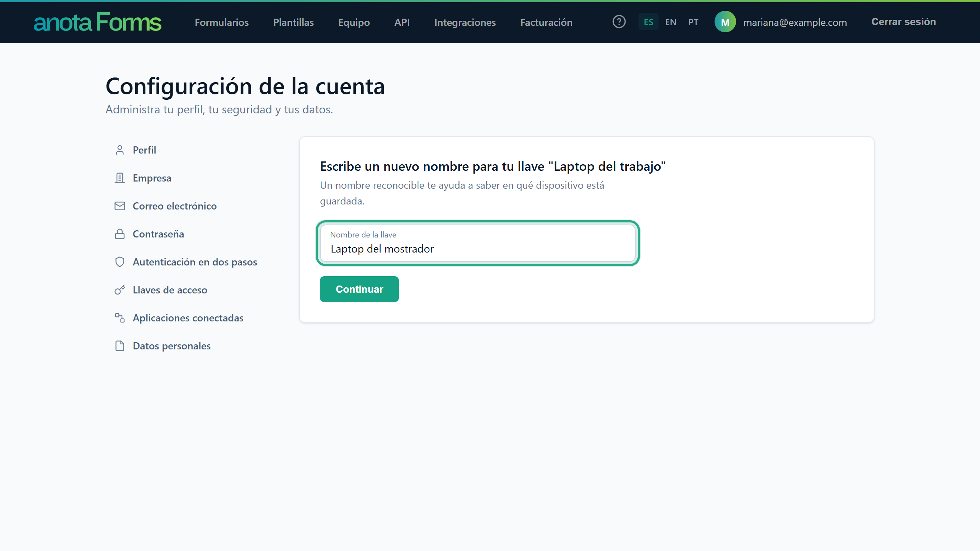Viewport: 980px width, 551px height.
Task: Open Datos personales settings
Action: point(171,346)
